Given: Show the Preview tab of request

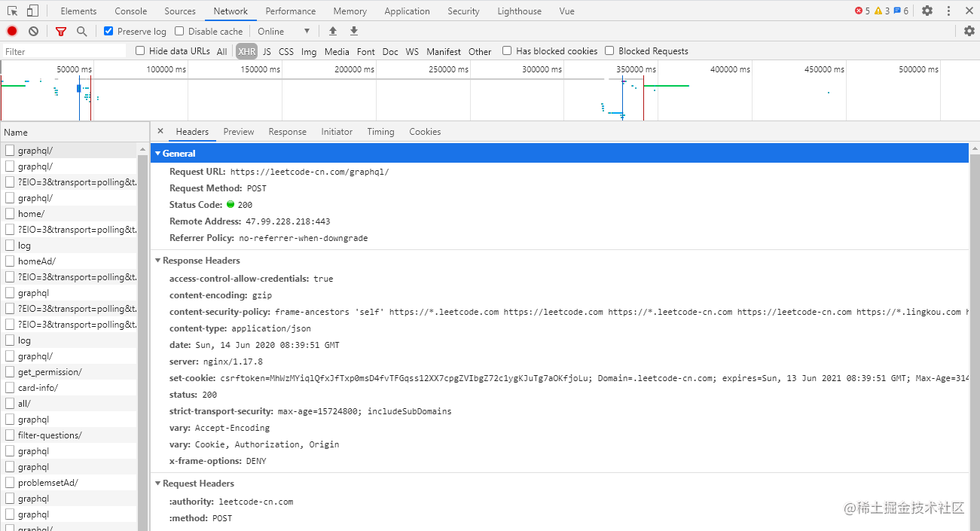Looking at the screenshot, I should tap(239, 131).
